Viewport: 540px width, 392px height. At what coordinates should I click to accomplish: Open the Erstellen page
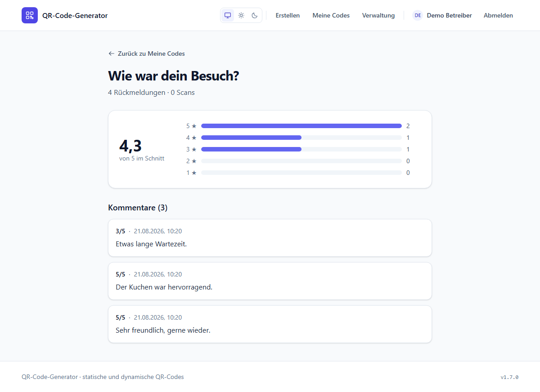click(288, 15)
